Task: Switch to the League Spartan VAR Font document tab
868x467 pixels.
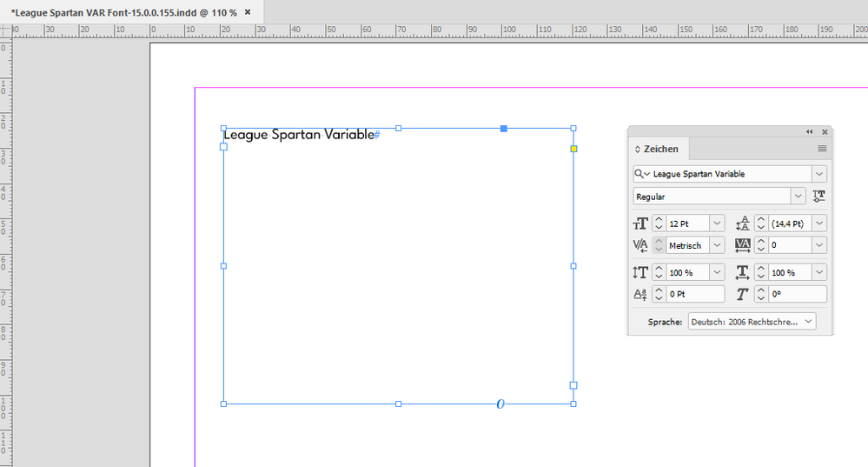Action: (x=123, y=12)
